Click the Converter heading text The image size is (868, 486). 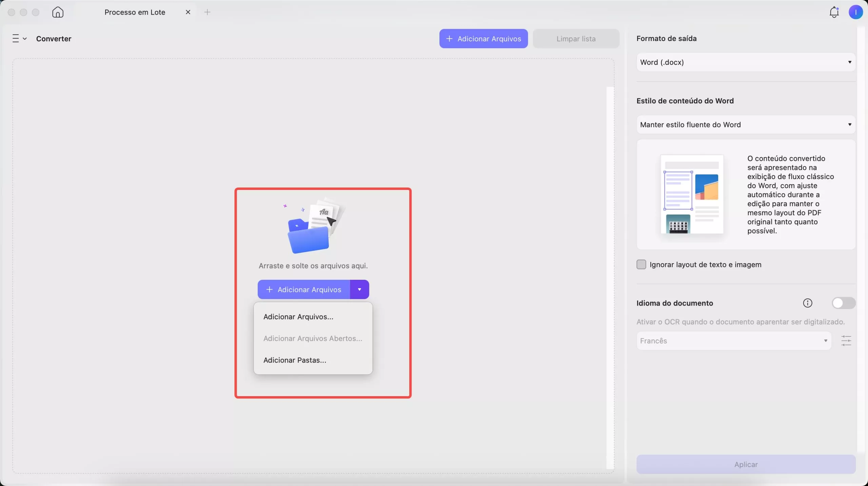[54, 39]
